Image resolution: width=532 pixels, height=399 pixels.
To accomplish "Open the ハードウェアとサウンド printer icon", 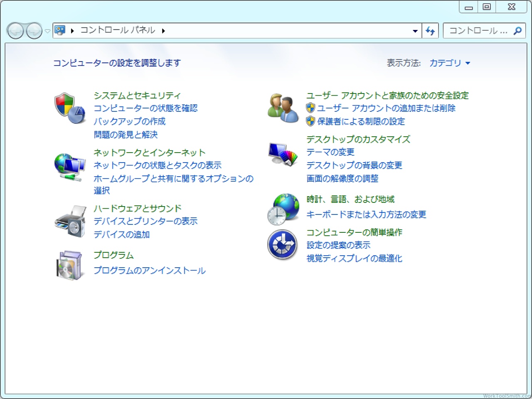I will pos(70,222).
